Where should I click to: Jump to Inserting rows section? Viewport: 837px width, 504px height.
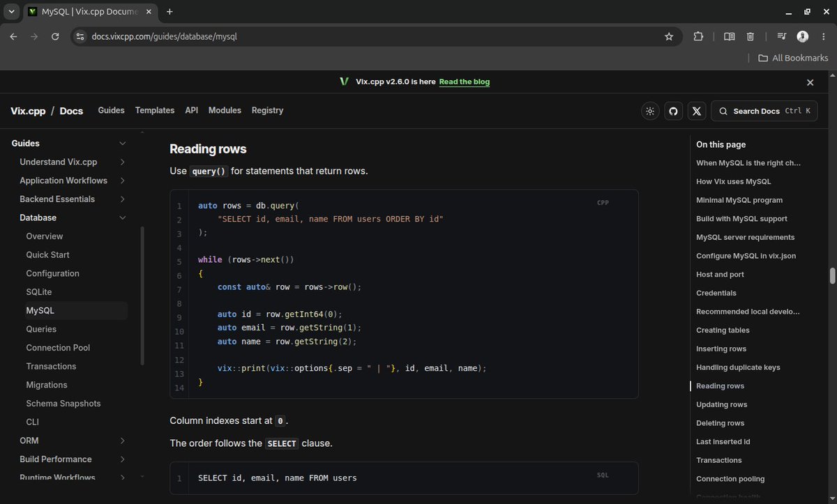click(721, 349)
